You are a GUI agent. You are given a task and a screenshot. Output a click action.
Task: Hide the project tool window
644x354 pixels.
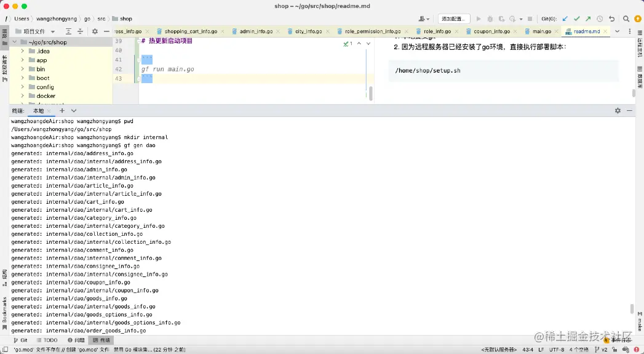(106, 31)
